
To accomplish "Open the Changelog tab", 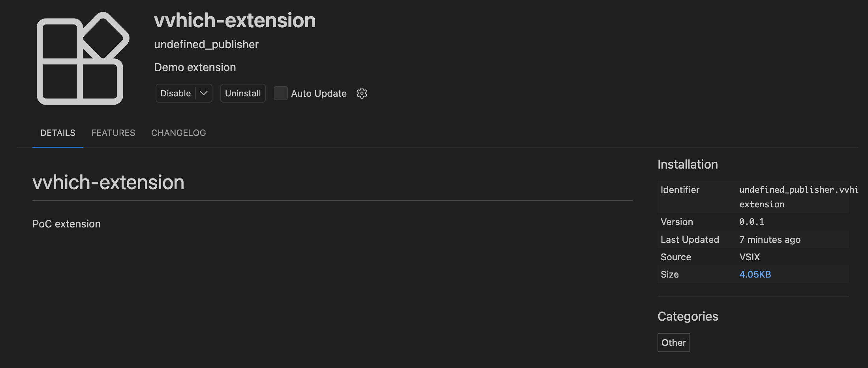I will pyautogui.click(x=178, y=133).
